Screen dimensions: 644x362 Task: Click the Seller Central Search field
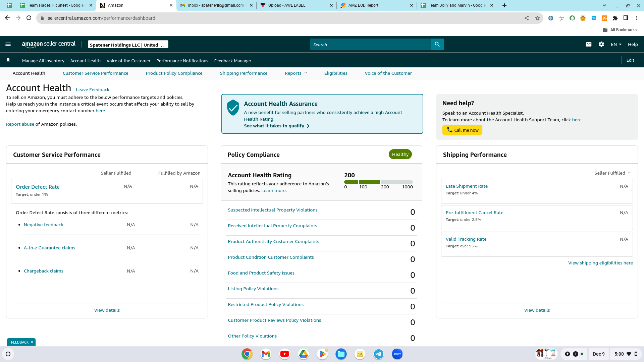(x=370, y=44)
